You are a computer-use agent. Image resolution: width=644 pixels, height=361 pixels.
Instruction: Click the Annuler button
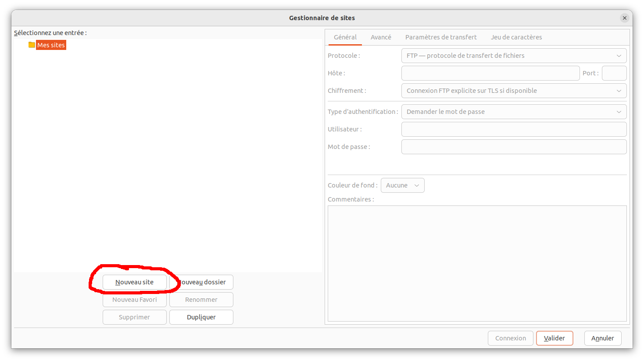pos(602,338)
